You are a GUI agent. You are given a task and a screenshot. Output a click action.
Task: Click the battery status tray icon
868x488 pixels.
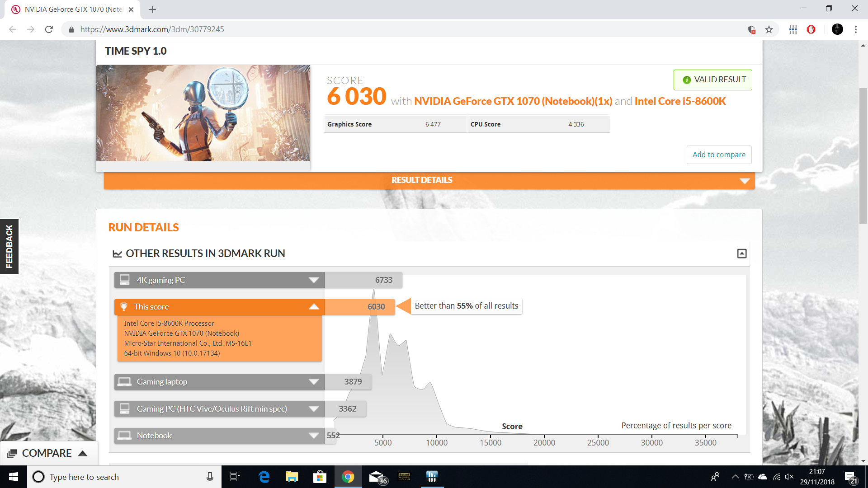point(749,477)
